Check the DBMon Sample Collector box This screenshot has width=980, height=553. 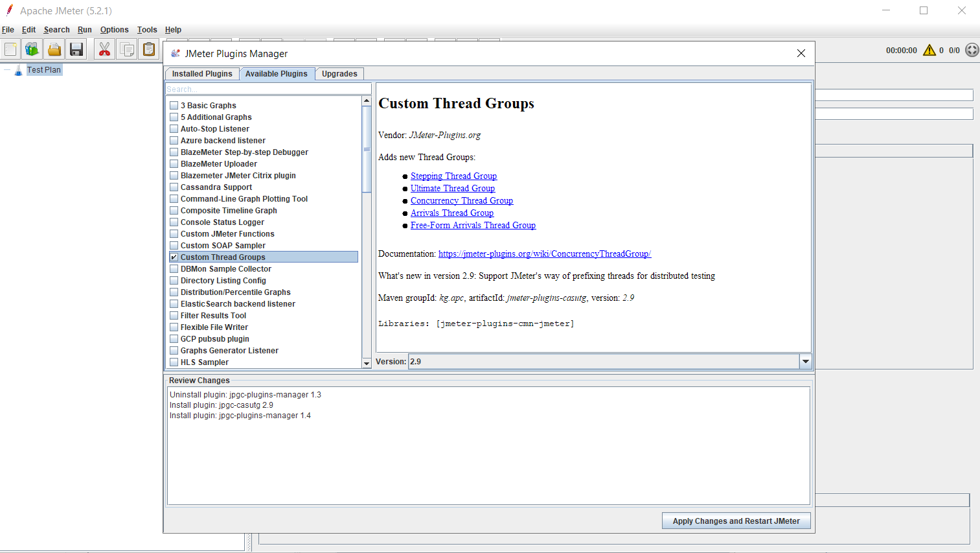coord(174,269)
